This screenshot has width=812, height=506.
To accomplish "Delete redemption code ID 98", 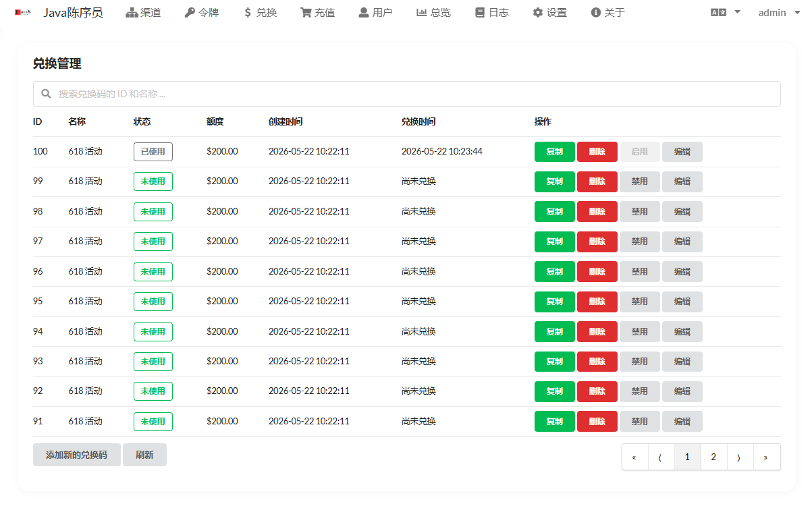I will tap(597, 211).
